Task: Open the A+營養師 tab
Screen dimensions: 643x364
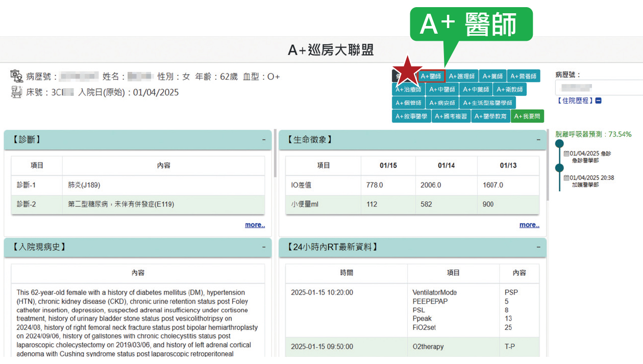Action: coord(524,76)
